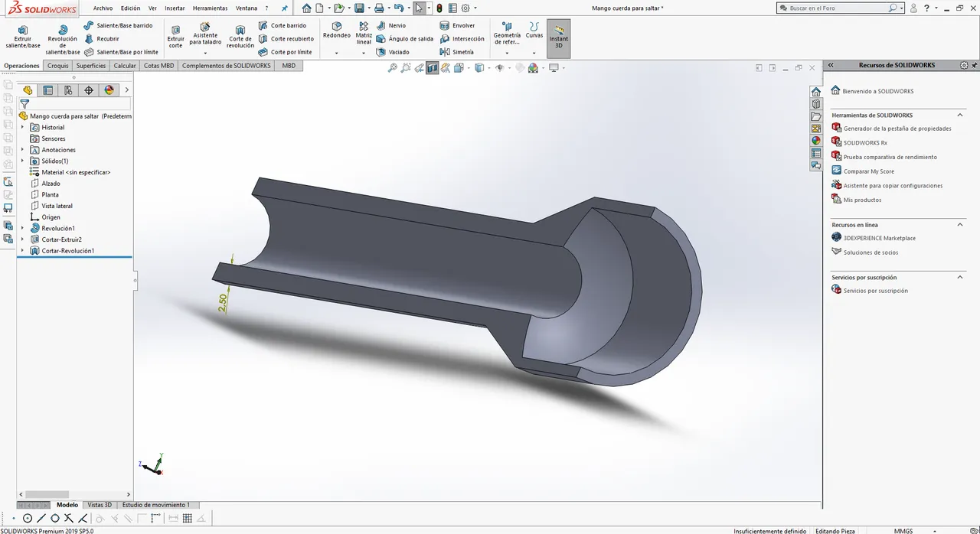Open the Matriz lineal dropdown arrow

click(364, 53)
